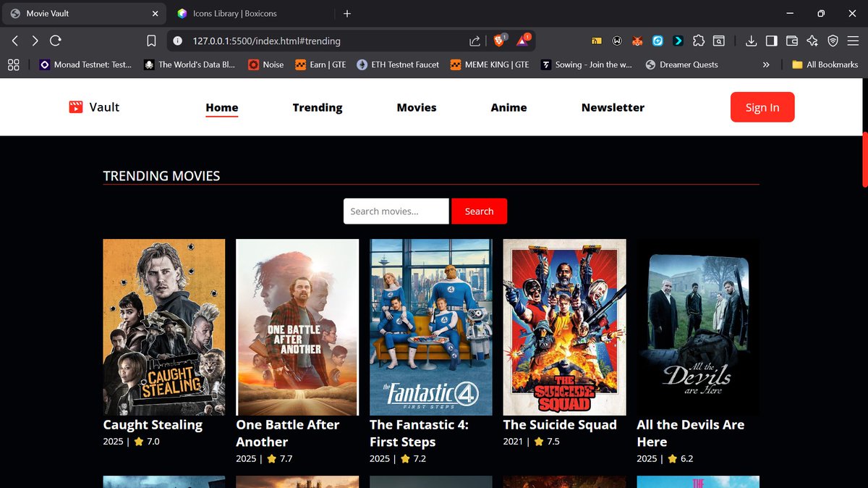Open the Extensions puzzle piece menu
Screen dimensions: 868x488
click(x=699, y=41)
